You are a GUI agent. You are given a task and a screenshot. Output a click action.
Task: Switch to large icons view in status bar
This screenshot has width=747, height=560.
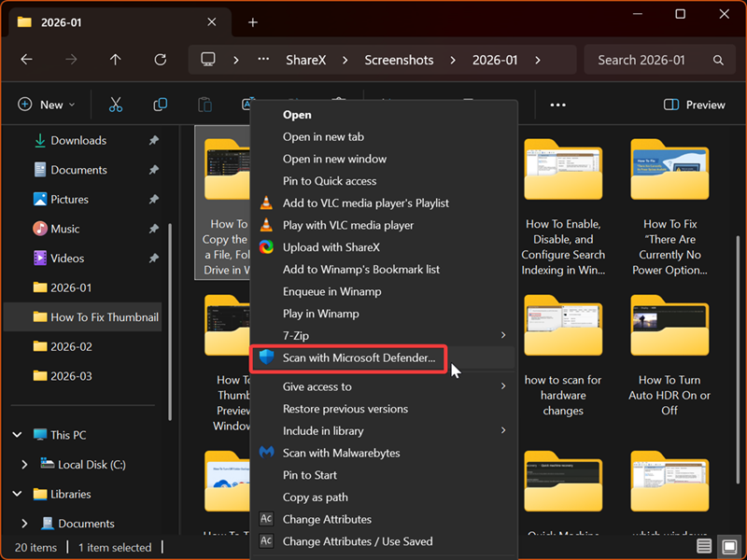click(727, 546)
